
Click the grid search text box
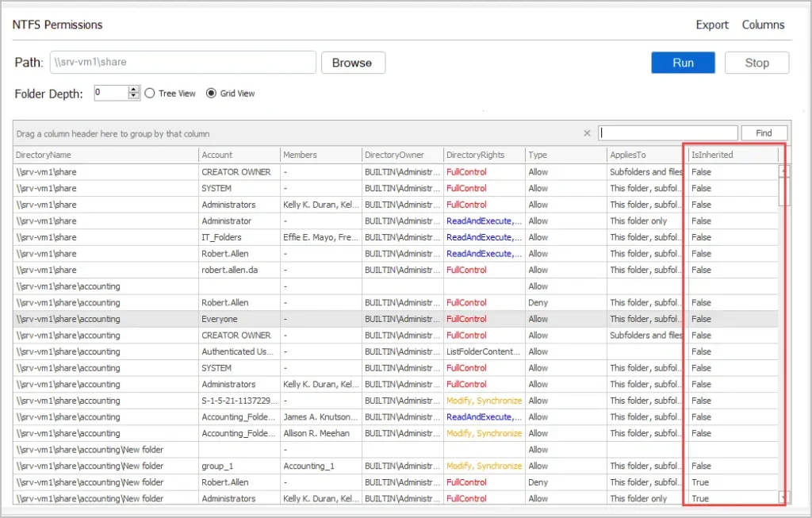point(668,133)
